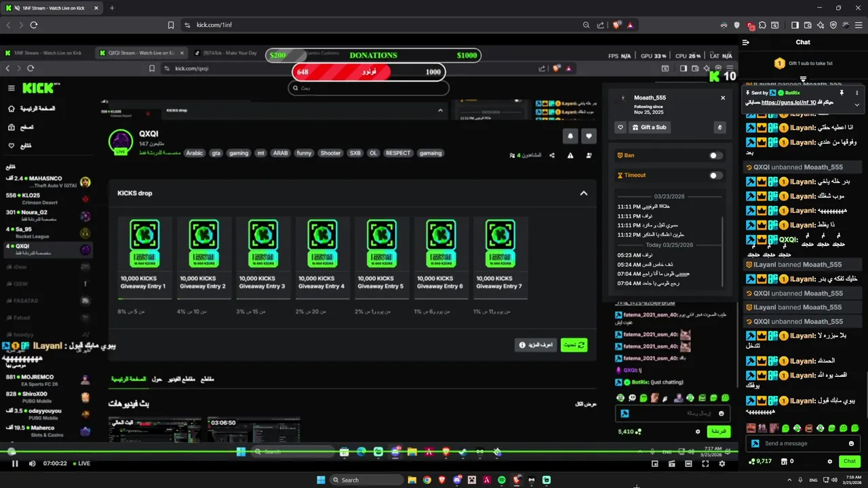Share this page via address bar share icon
Screen dimensions: 868x488
601,24
